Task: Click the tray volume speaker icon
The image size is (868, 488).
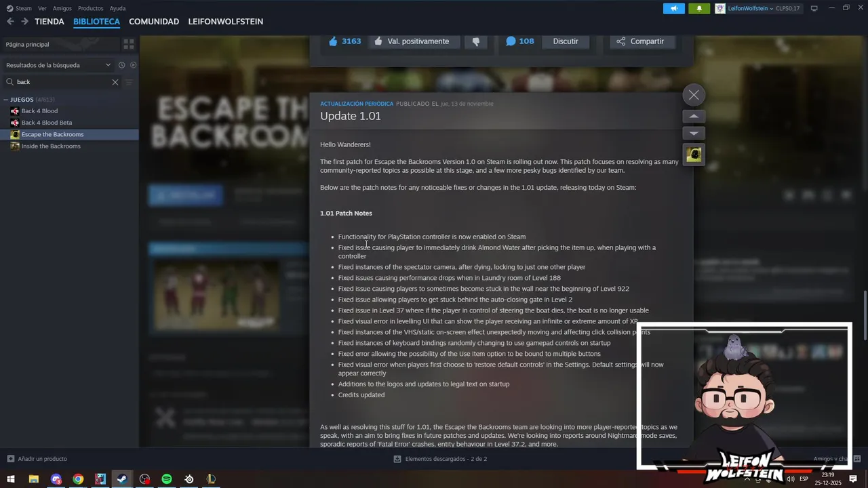Action: point(790,479)
